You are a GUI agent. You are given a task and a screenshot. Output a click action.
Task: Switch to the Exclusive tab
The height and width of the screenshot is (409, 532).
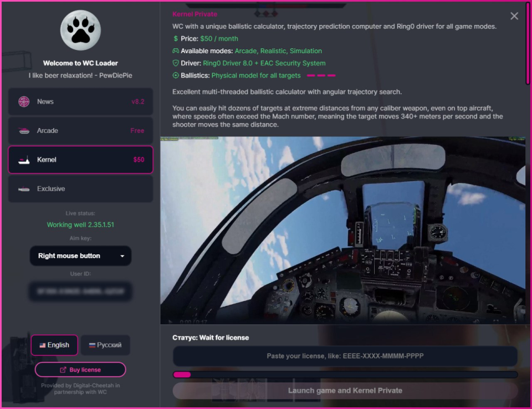[x=80, y=189]
